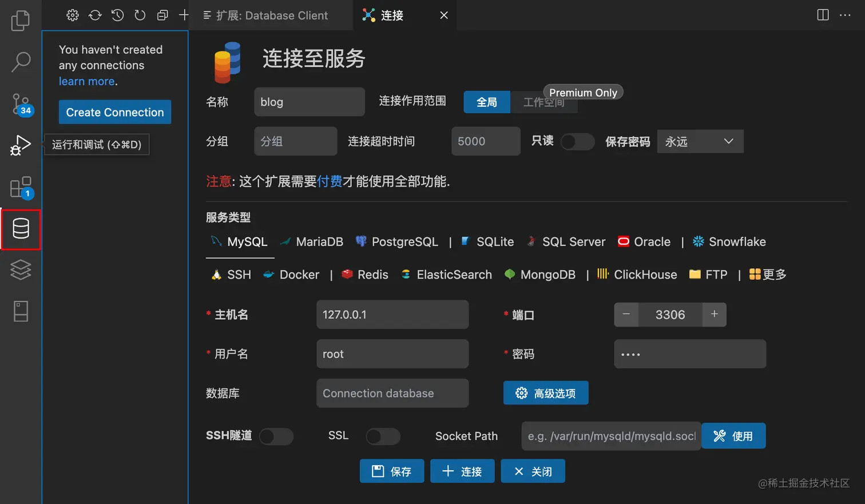Edit the 名称 field containing blog

(x=310, y=102)
